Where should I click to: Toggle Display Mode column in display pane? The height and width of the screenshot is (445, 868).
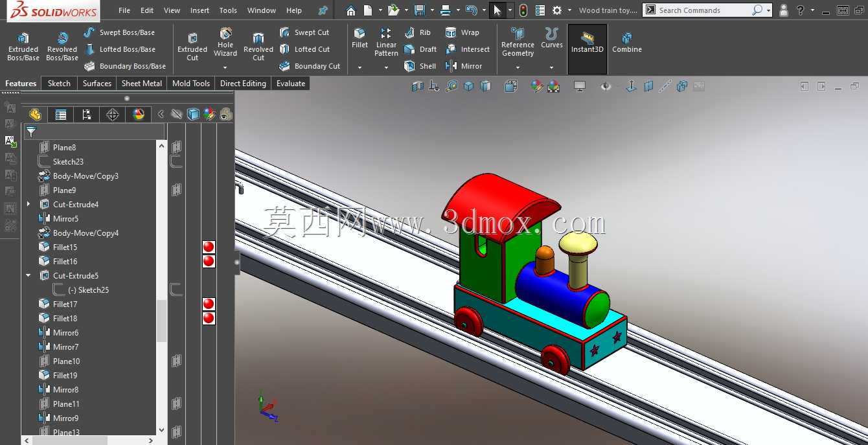193,115
